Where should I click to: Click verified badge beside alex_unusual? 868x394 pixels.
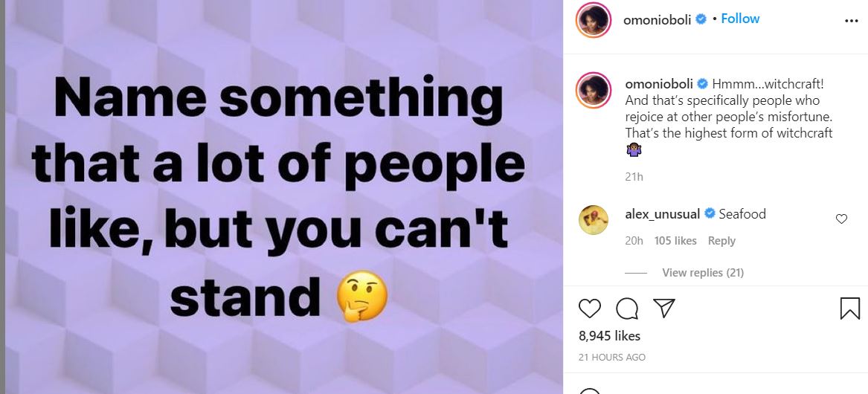click(710, 214)
